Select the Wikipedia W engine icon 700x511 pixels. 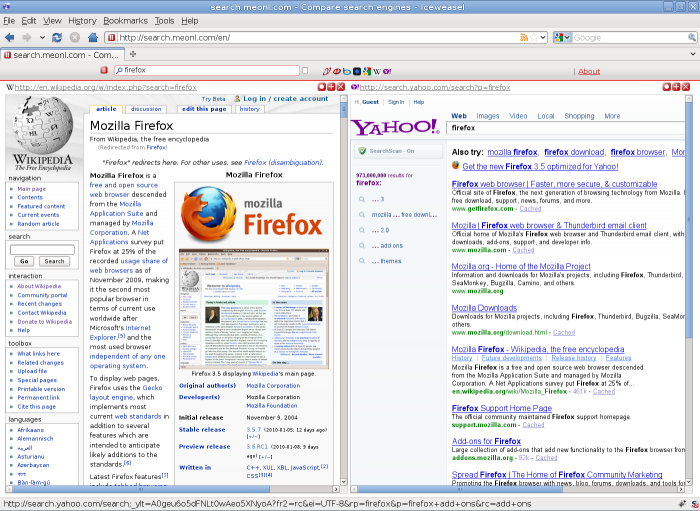pyautogui.click(x=377, y=71)
